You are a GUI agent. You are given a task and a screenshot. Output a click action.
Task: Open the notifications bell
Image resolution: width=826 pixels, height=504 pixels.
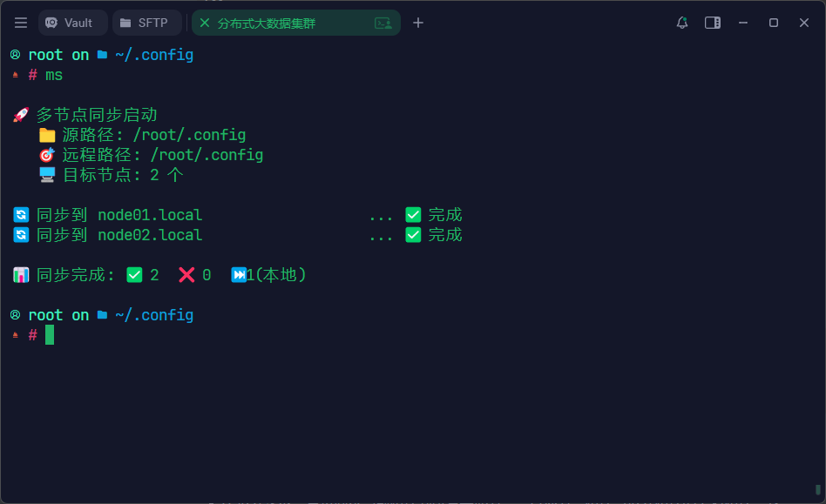point(682,23)
